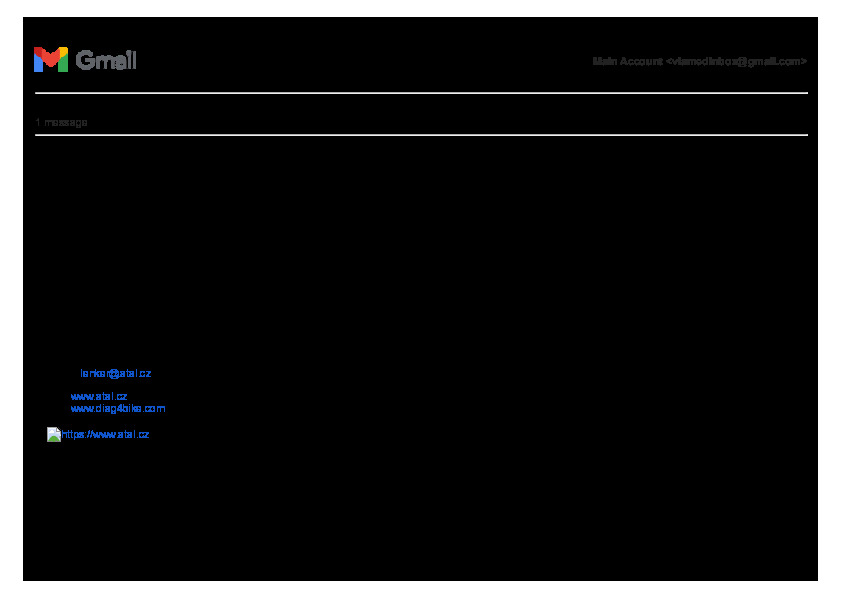The image size is (842, 595).
Task: Click the divider line under "1 message"
Action: coord(420,135)
